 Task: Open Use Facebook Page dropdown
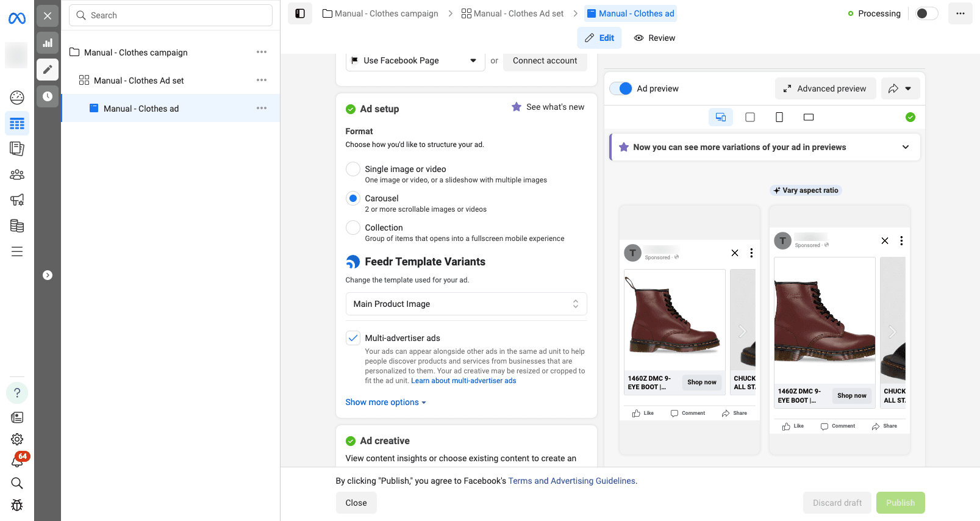(415, 60)
